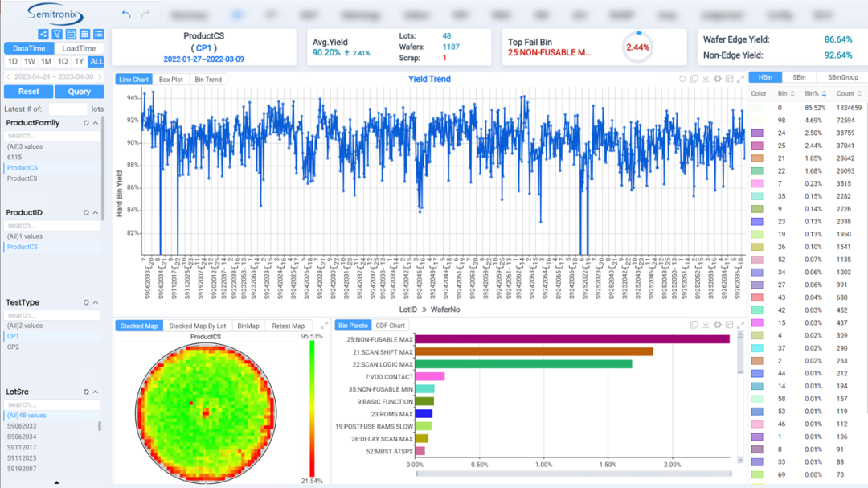Viewport: 868px width, 488px height.
Task: Collapse the ProductFamily filter section
Action: click(96, 123)
